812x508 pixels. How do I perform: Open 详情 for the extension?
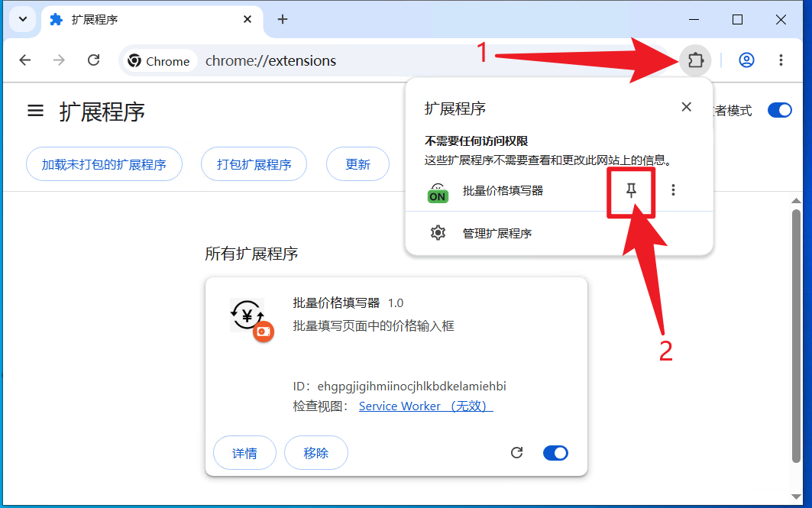(244, 453)
